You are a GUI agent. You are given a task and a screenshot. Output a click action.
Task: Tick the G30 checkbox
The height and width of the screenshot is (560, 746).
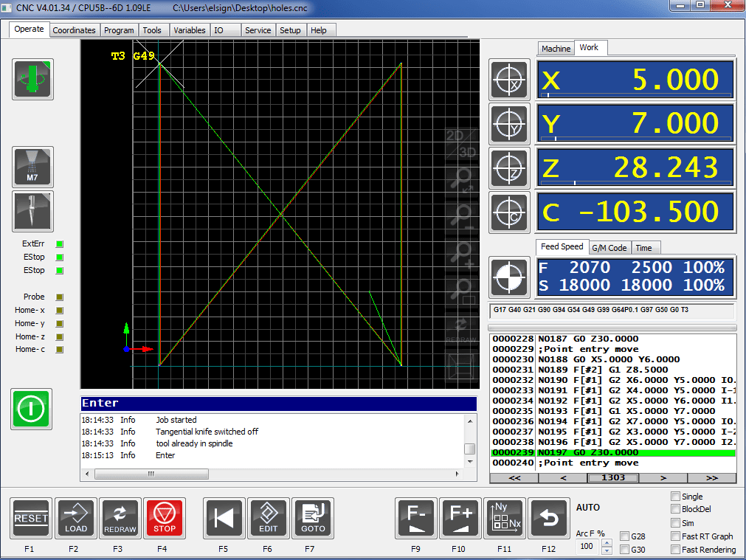[625, 550]
